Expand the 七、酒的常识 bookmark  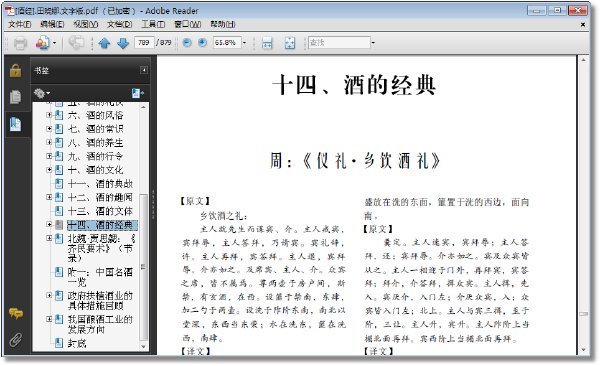pyautogui.click(x=49, y=129)
